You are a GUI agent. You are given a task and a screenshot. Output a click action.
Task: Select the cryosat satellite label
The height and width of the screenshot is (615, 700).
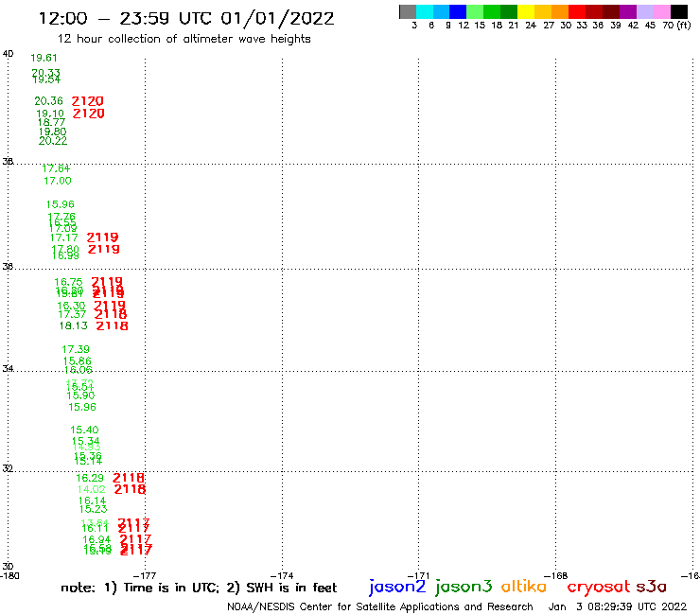[x=599, y=587]
